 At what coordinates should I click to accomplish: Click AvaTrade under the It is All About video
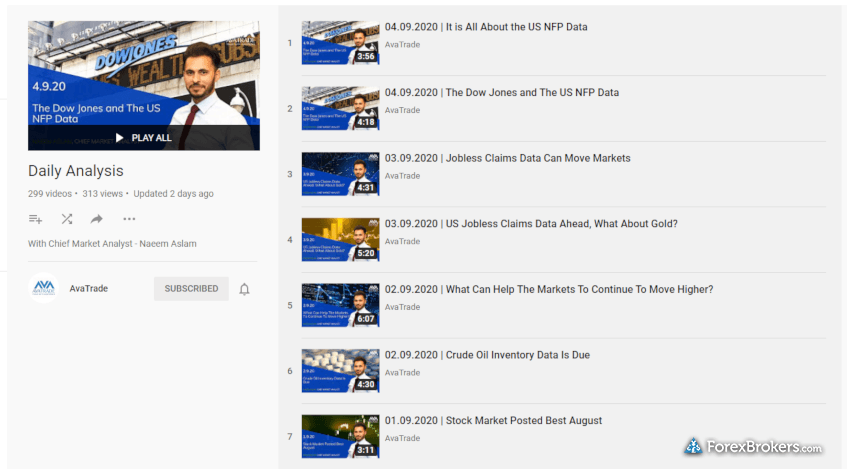402,44
